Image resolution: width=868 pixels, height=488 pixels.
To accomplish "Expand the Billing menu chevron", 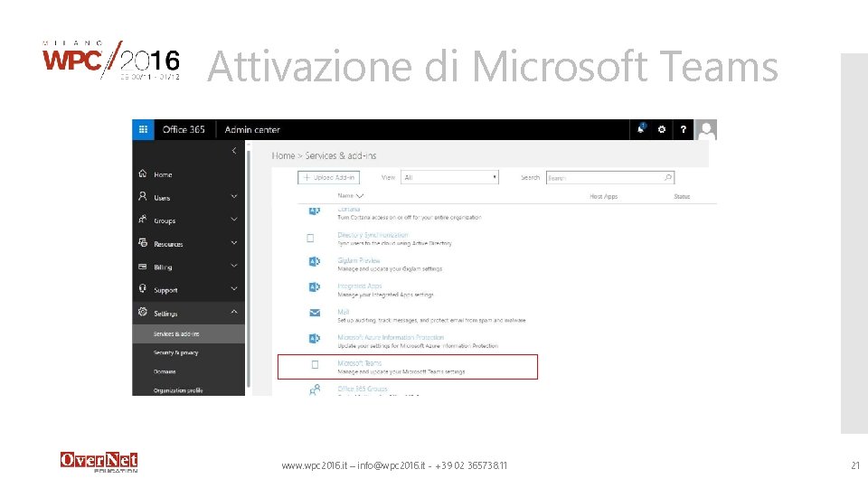I will pos(234,266).
